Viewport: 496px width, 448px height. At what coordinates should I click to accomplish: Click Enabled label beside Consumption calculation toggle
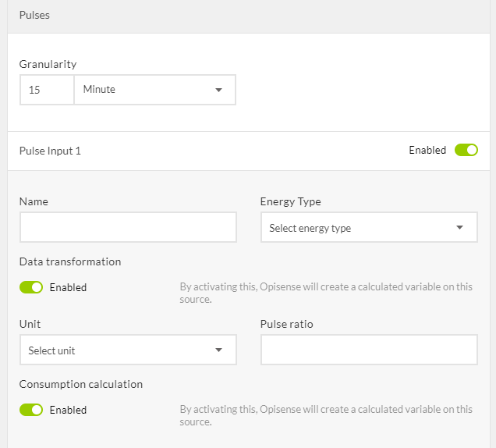click(x=68, y=410)
